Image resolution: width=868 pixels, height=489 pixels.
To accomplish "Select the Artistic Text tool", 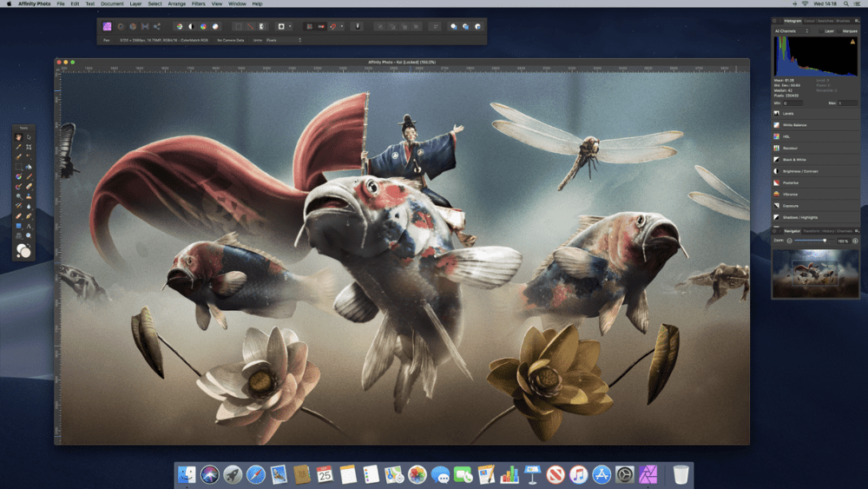I will 29,226.
